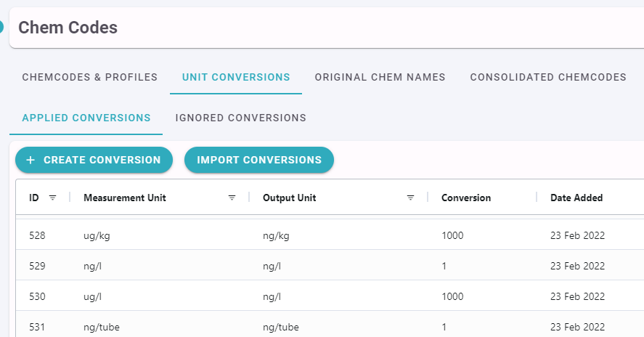Click the Create Conversion button
The height and width of the screenshot is (337, 644).
[x=94, y=160]
